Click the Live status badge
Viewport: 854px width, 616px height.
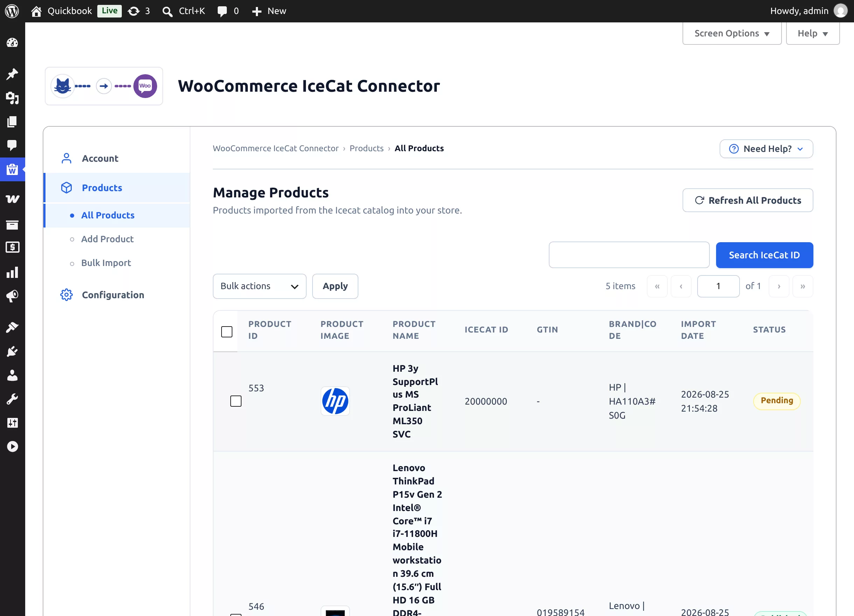tap(109, 11)
